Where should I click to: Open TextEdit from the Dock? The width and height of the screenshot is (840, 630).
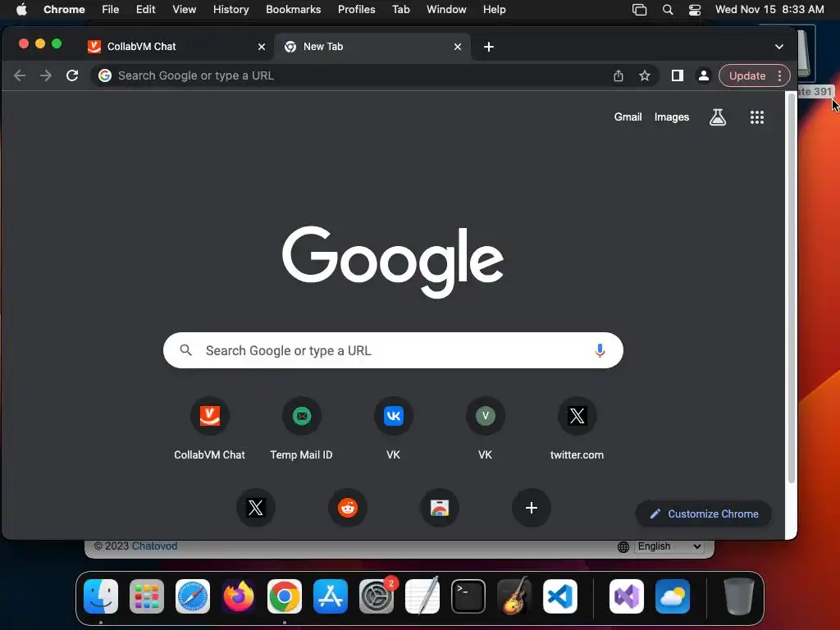pyautogui.click(x=422, y=596)
